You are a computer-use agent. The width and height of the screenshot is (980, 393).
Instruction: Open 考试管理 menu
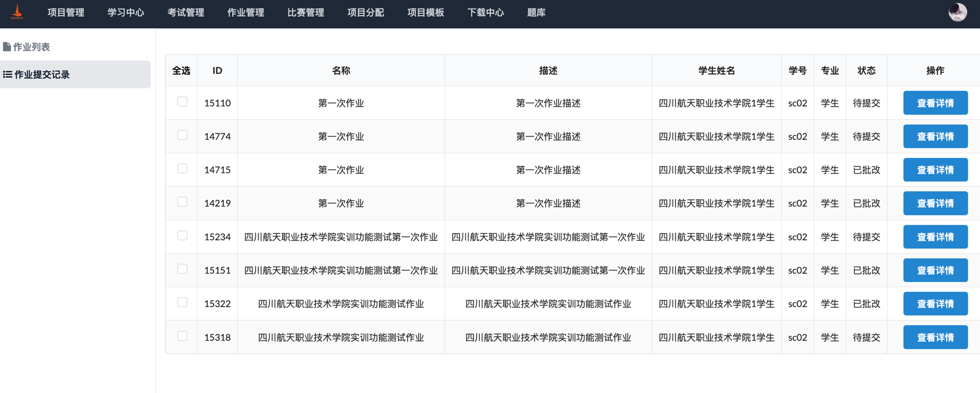(186, 13)
